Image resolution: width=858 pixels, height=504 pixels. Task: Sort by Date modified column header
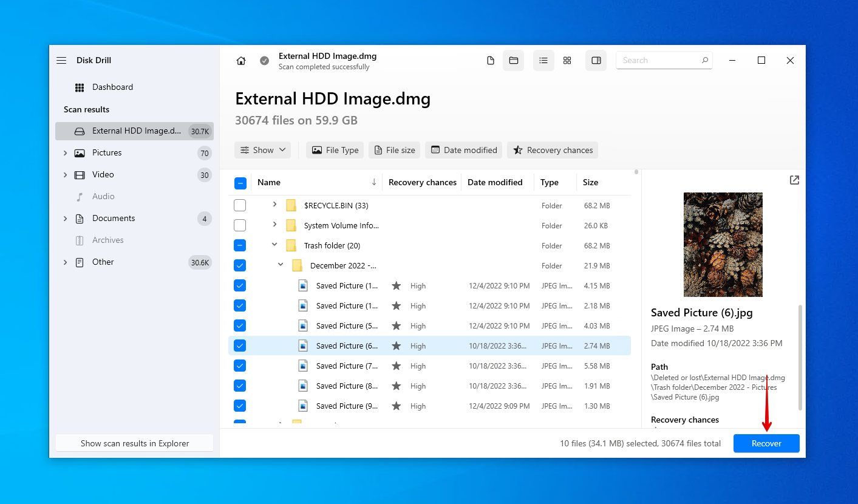[x=495, y=182]
